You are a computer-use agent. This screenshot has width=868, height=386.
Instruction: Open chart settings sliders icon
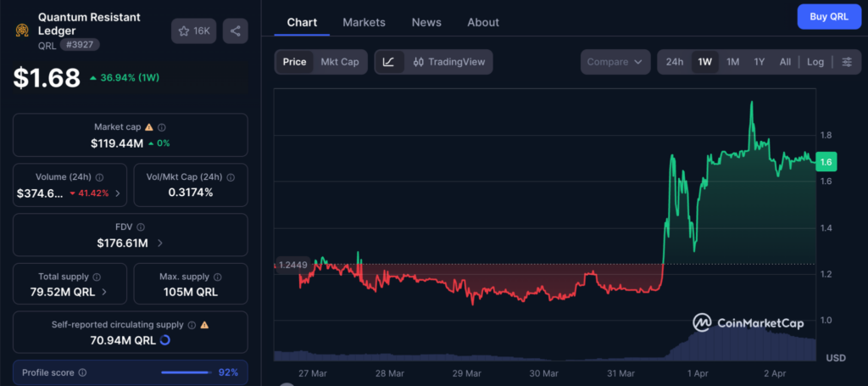[x=846, y=62]
